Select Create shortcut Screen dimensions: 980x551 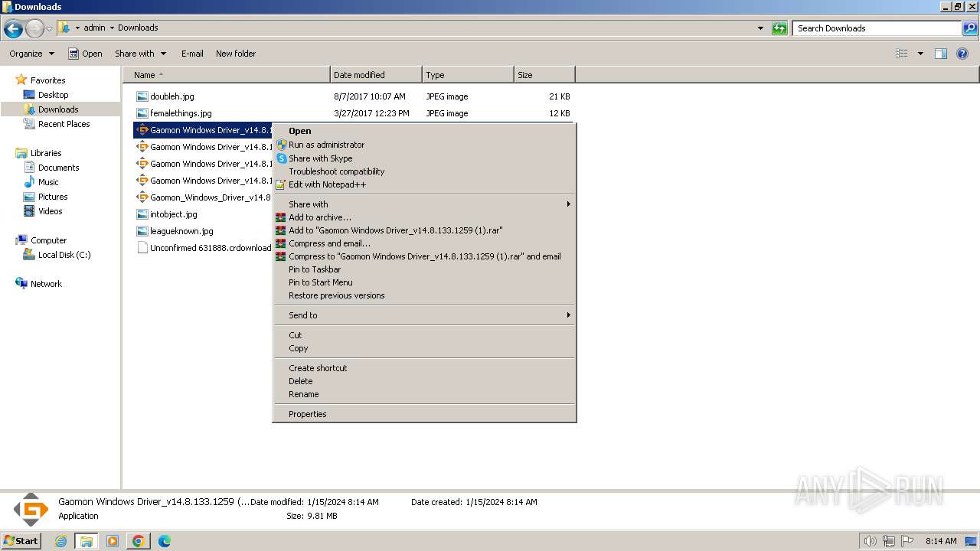click(318, 368)
